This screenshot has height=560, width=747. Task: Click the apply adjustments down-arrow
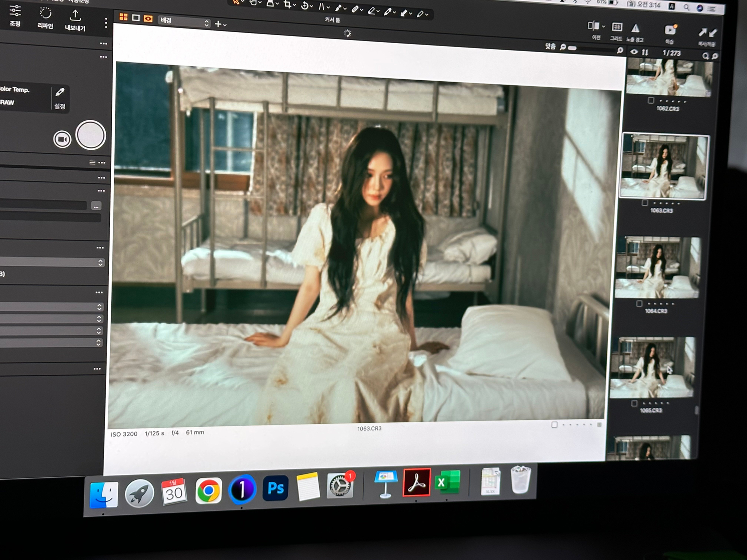coord(713,33)
